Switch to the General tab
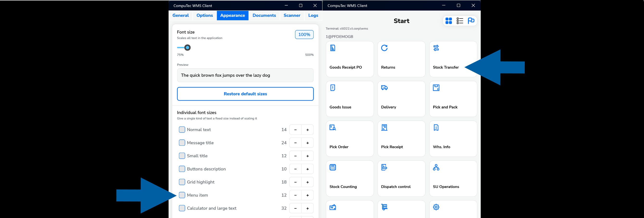 181,15
